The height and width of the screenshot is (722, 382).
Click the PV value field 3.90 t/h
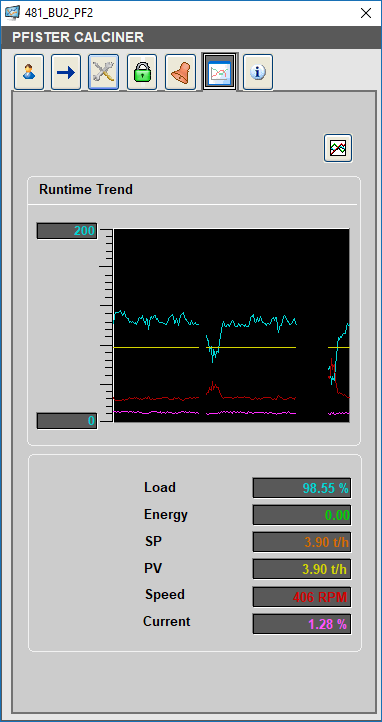point(302,570)
